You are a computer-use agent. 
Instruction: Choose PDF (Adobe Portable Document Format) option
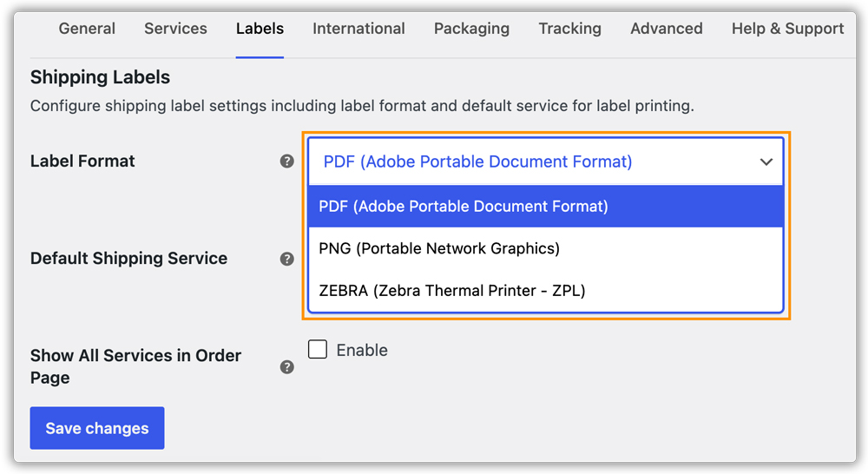pos(546,206)
